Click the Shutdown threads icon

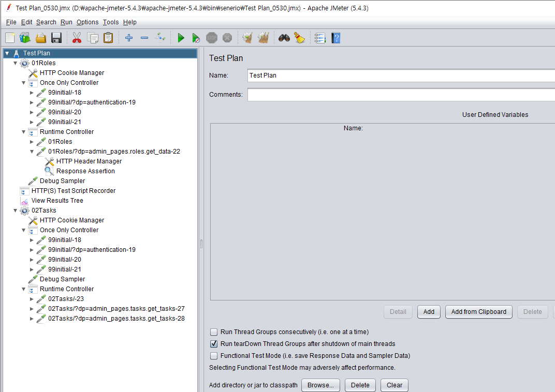click(227, 38)
